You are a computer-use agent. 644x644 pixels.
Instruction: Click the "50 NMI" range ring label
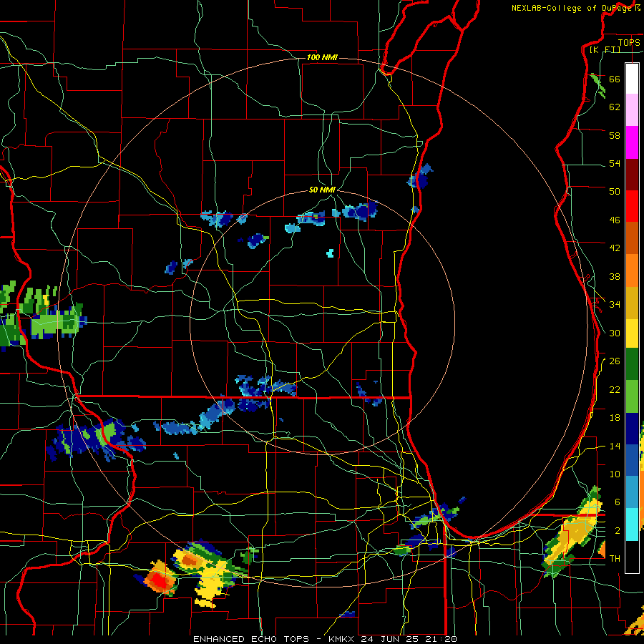click(322, 190)
